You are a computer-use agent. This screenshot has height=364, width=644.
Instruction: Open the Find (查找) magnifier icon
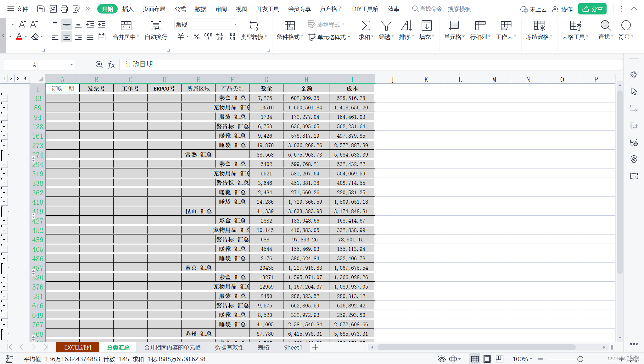pyautogui.click(x=605, y=26)
